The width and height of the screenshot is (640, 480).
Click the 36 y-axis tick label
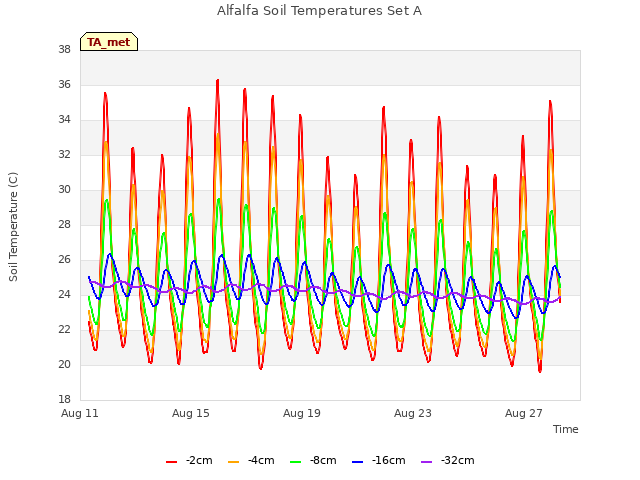click(x=64, y=84)
